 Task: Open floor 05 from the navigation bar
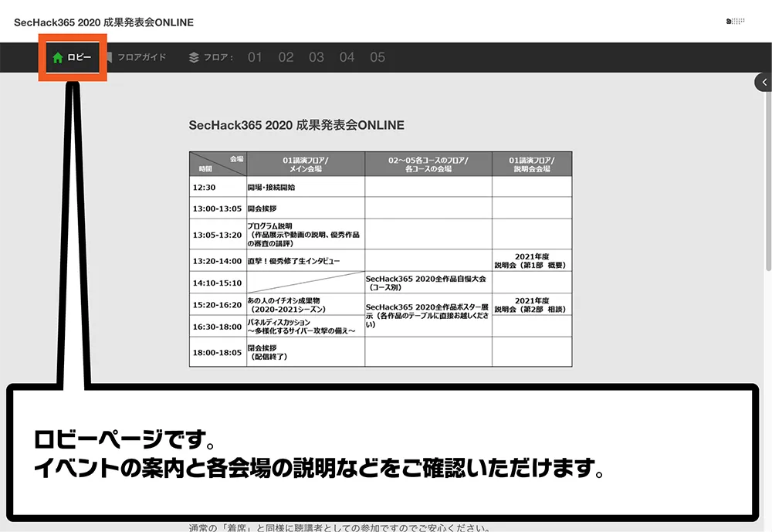click(x=378, y=57)
